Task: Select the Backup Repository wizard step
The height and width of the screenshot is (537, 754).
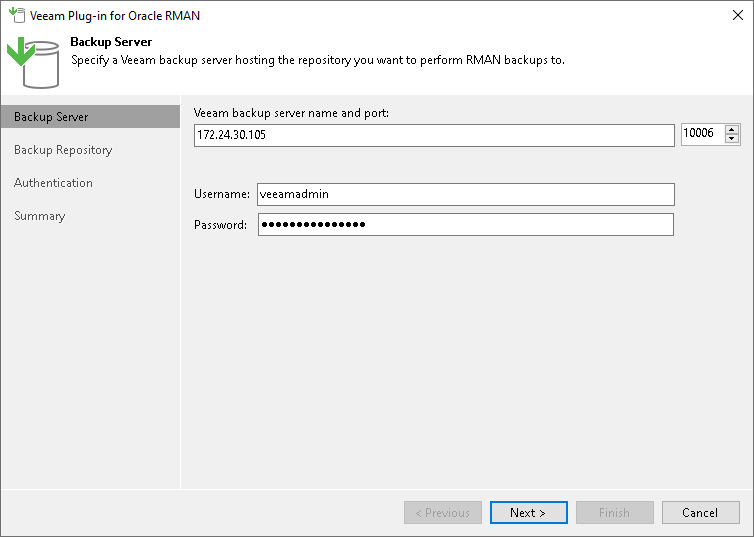Action: (x=63, y=150)
